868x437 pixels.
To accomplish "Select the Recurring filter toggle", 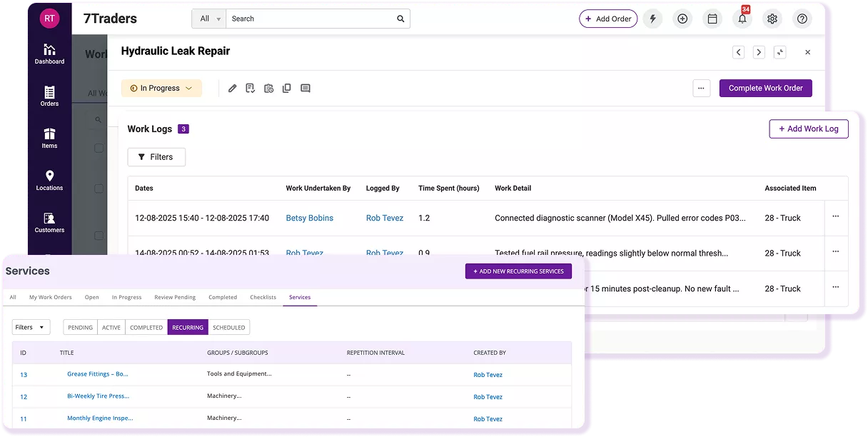I will pos(188,328).
